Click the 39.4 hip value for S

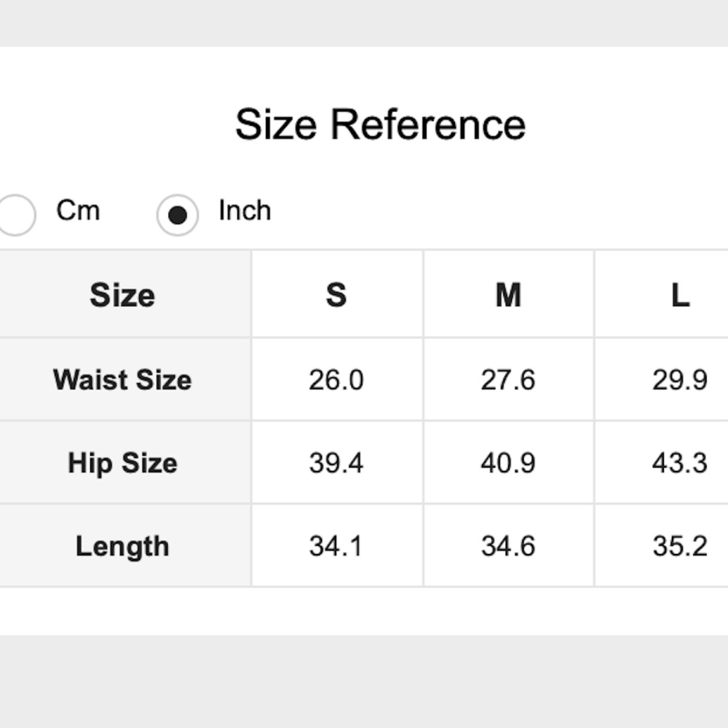[x=336, y=463]
